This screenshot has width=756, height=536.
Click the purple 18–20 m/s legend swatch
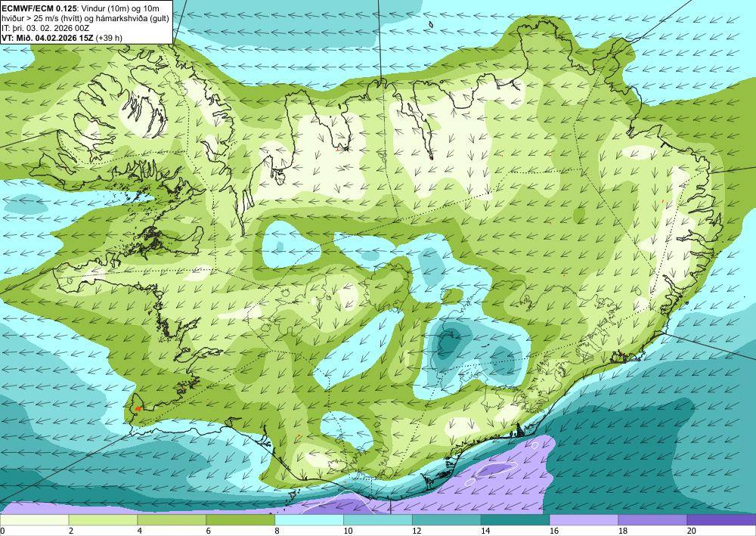(x=652, y=520)
